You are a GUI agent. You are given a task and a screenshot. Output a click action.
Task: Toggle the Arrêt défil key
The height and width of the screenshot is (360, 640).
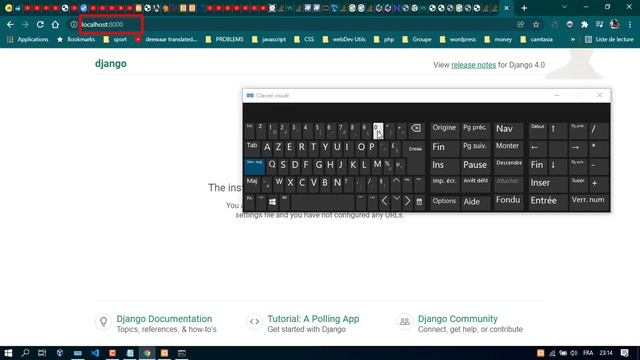coord(476,184)
